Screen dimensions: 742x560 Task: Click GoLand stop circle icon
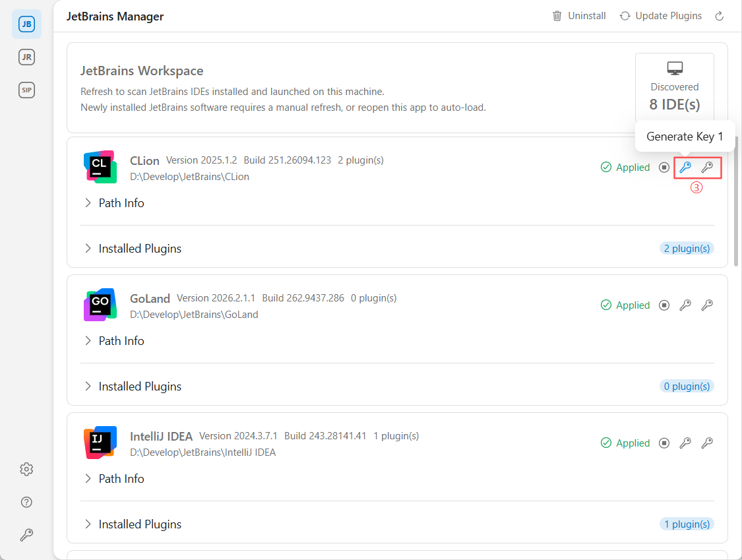(x=664, y=305)
